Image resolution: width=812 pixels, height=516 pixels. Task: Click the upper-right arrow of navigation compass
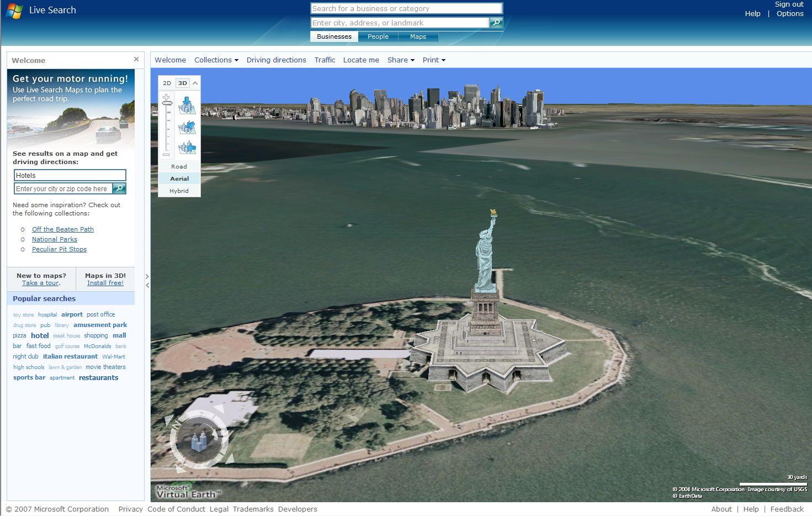[219, 409]
